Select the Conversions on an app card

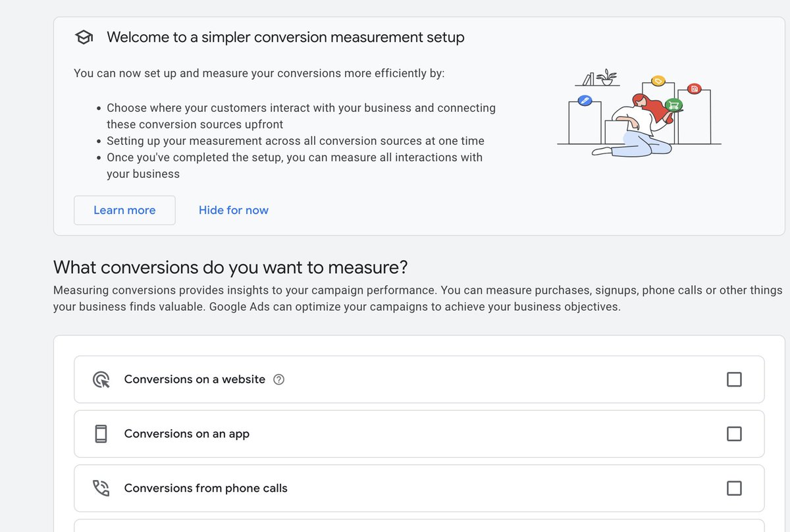pyautogui.click(x=421, y=433)
